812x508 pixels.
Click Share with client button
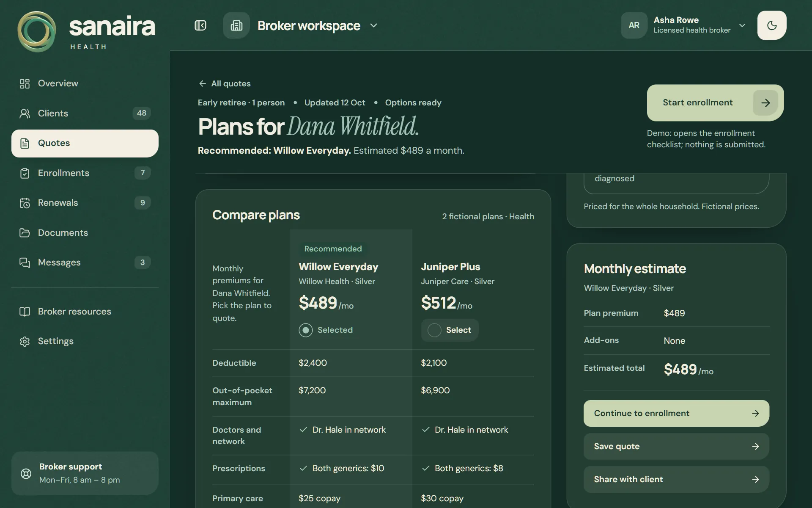676,479
